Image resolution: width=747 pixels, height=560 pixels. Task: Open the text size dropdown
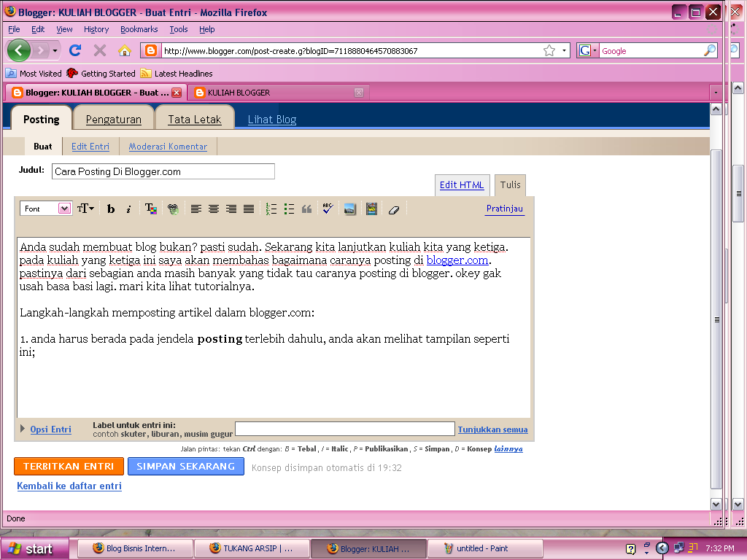(86, 209)
